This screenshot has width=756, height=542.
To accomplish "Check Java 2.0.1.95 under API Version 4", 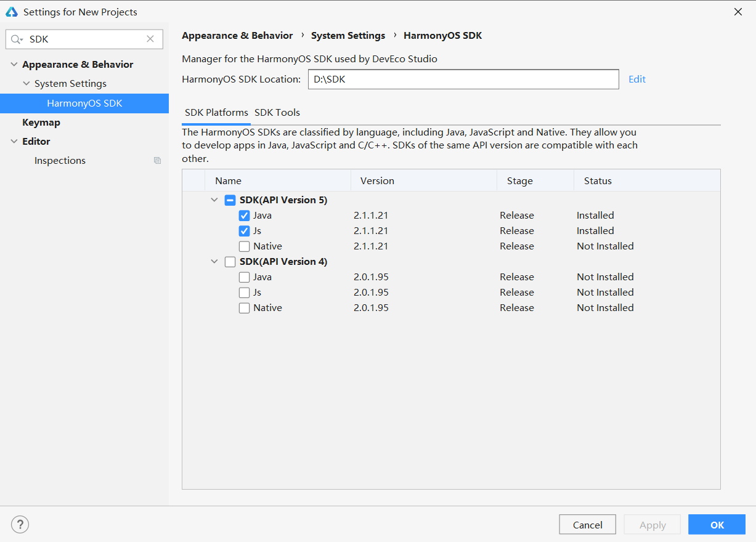I will coord(245,277).
